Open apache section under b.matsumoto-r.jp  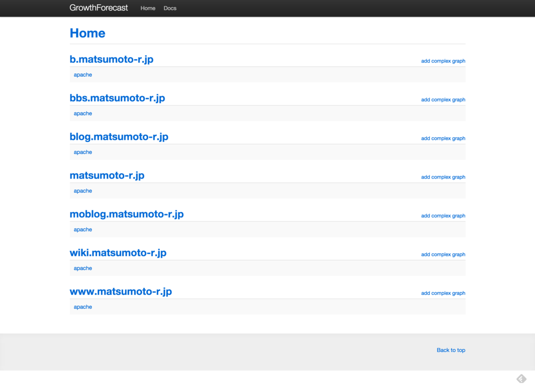[x=83, y=75]
